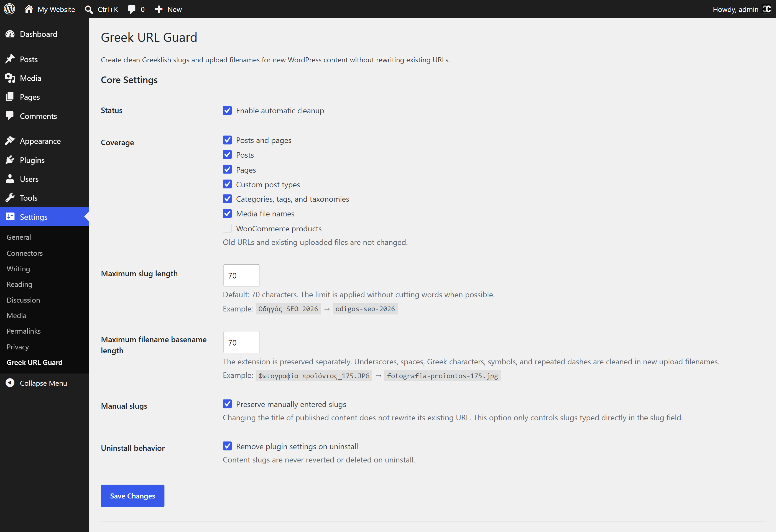This screenshot has height=532, width=776.
Task: Click the Settings sliders icon
Action: [10, 217]
